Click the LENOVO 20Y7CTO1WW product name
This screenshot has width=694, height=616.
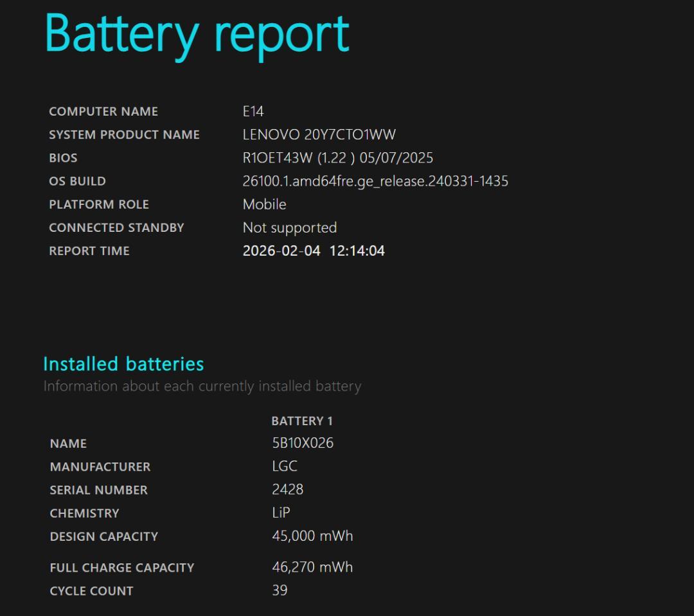click(x=319, y=135)
